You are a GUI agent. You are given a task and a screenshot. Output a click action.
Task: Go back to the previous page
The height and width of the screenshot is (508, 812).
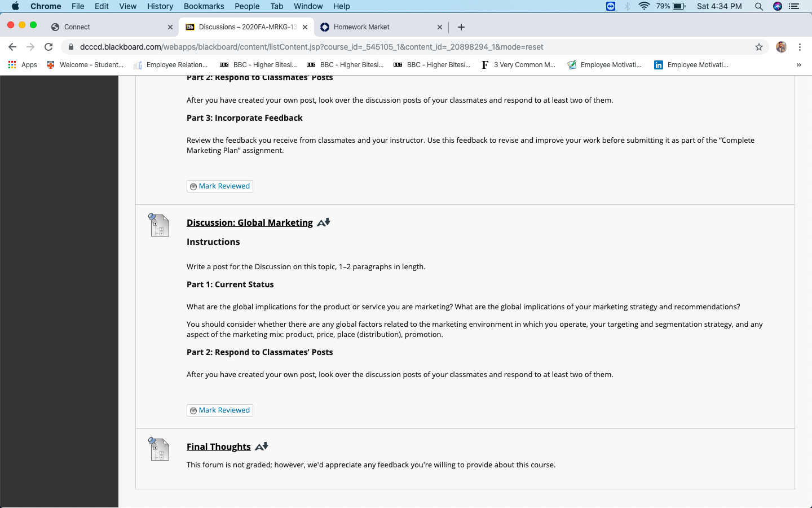tap(12, 47)
